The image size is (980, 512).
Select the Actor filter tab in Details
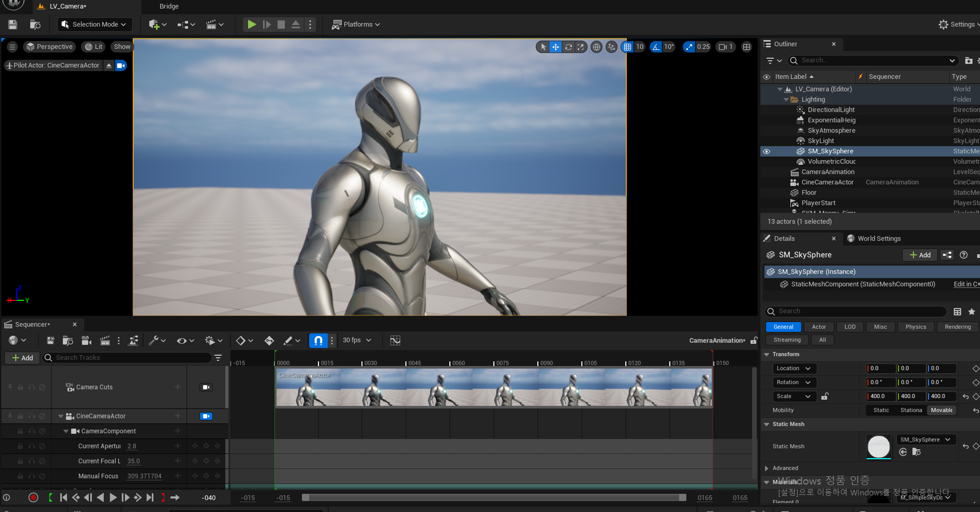click(819, 327)
